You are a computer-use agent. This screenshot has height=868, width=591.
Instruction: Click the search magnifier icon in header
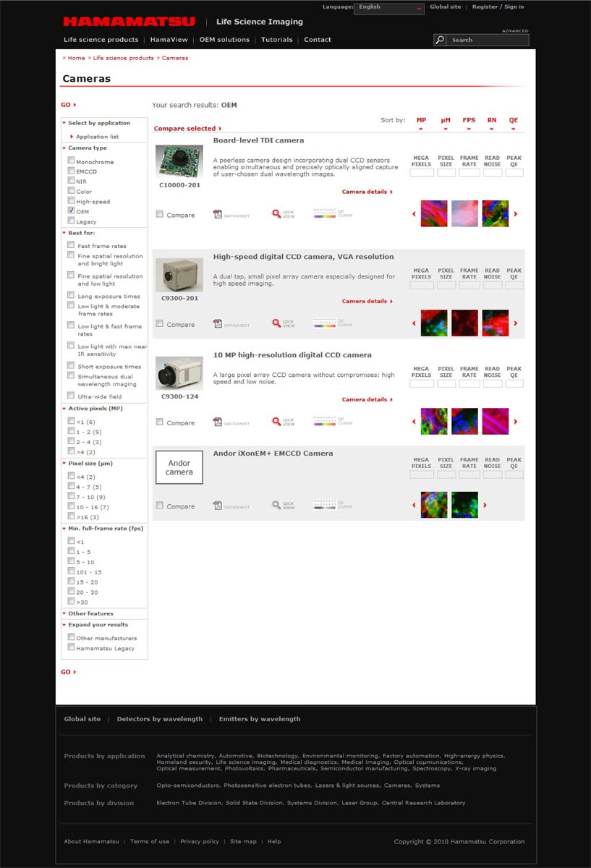440,40
